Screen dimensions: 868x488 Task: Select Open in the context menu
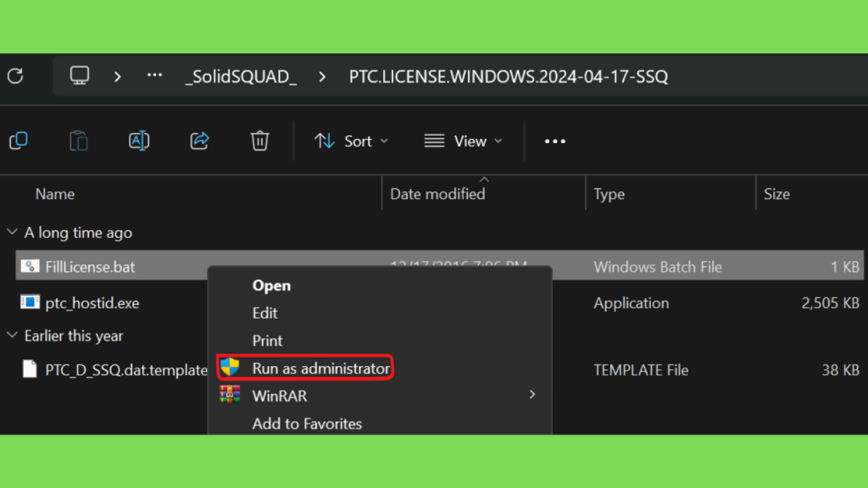(x=271, y=286)
